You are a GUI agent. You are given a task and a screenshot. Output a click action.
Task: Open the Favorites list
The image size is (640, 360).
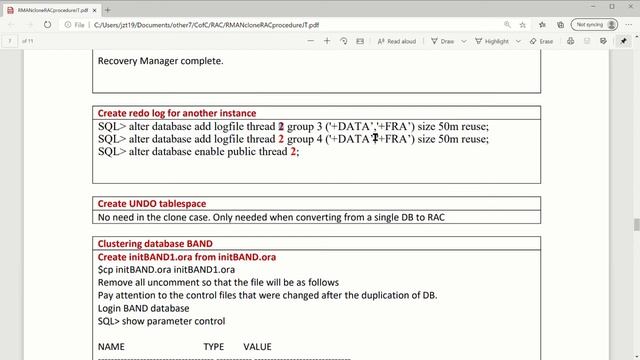[542, 25]
